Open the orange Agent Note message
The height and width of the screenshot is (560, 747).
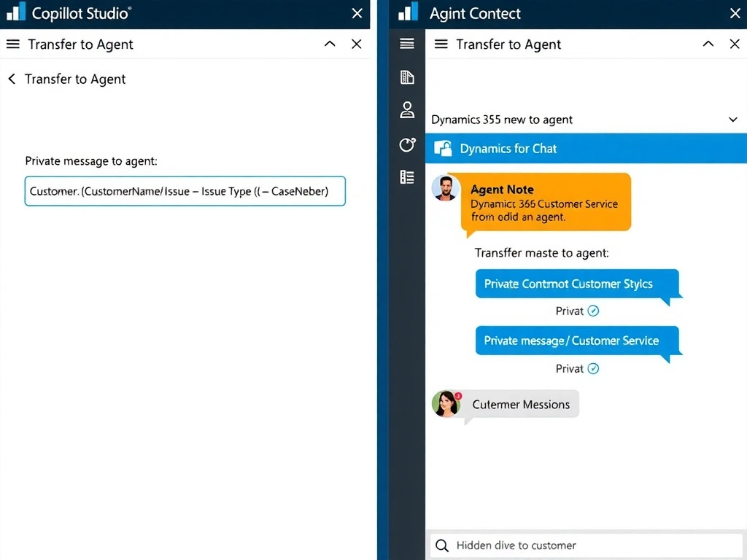[x=546, y=203]
